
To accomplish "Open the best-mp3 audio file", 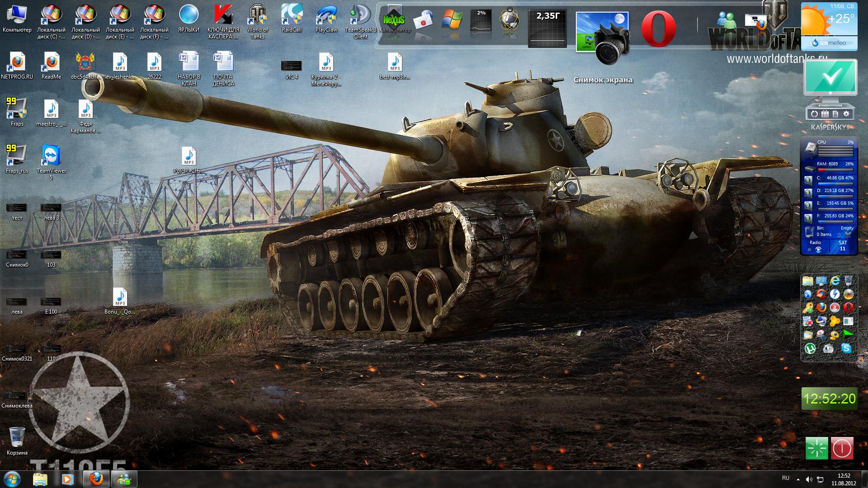I will (x=395, y=65).
